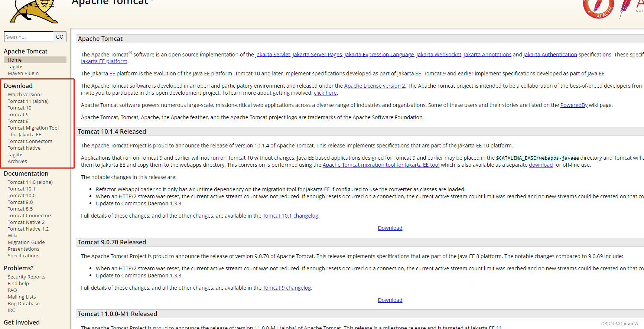Image resolution: width=644 pixels, height=329 pixels.
Task: Open the Tomcat 10 download link
Action: pyautogui.click(x=20, y=108)
